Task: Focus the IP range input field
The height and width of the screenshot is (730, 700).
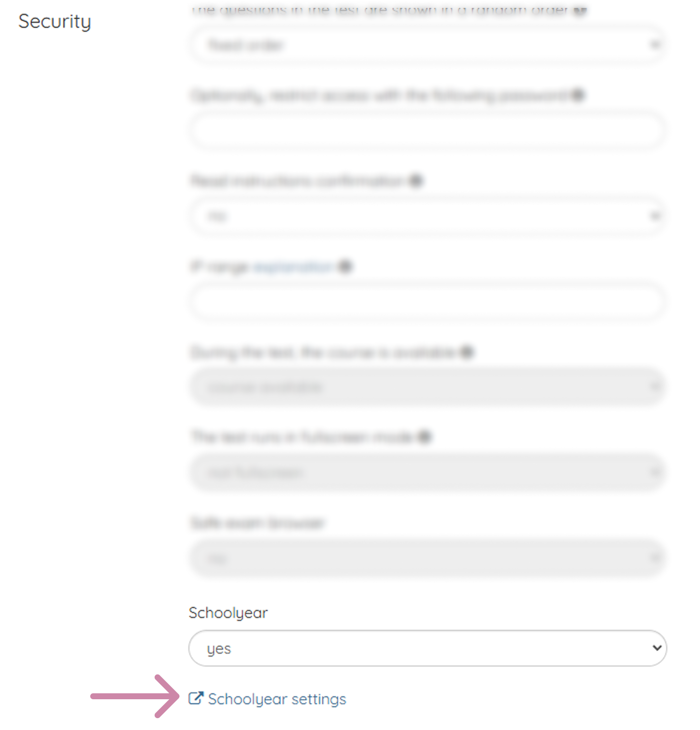Action: (x=427, y=302)
